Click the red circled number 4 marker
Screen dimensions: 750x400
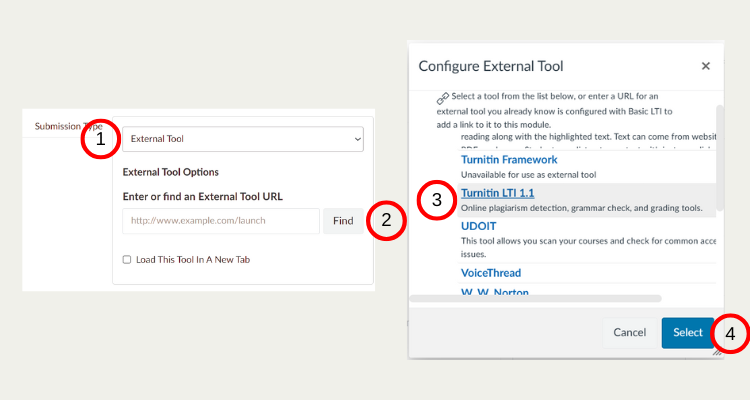tap(730, 333)
